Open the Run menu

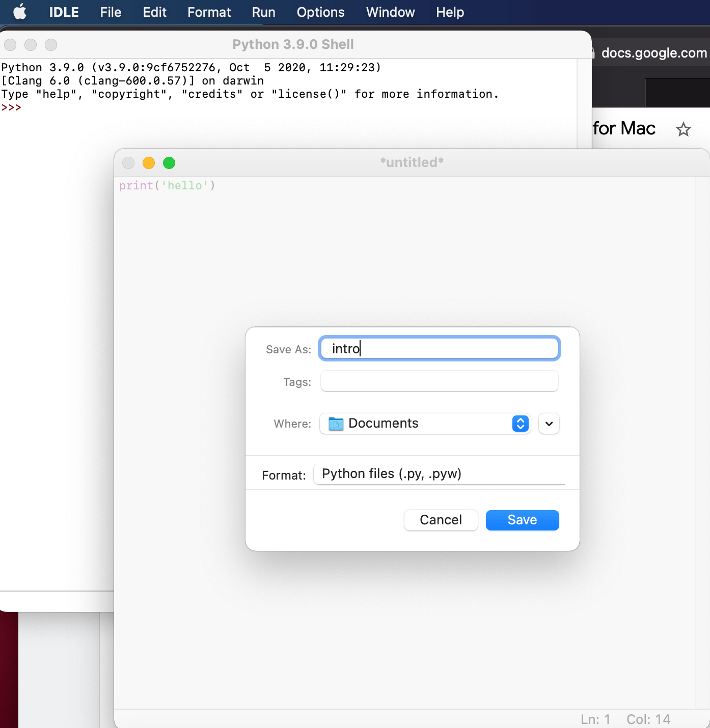click(263, 12)
